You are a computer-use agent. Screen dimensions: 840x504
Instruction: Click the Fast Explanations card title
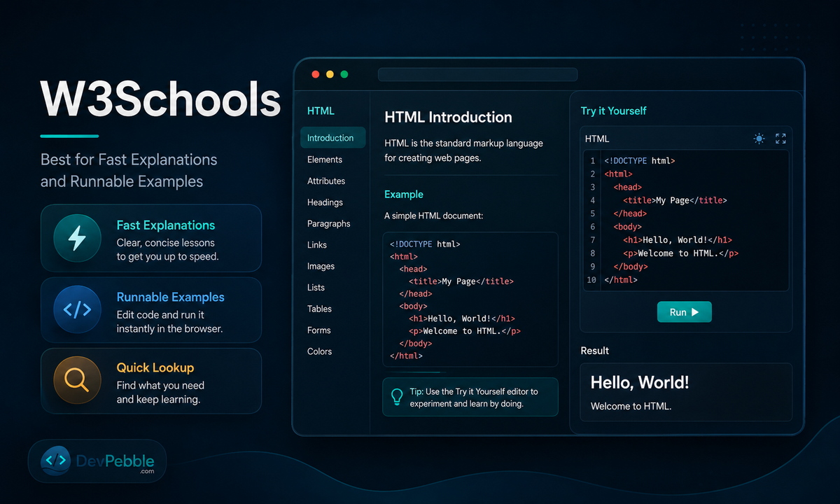166,225
